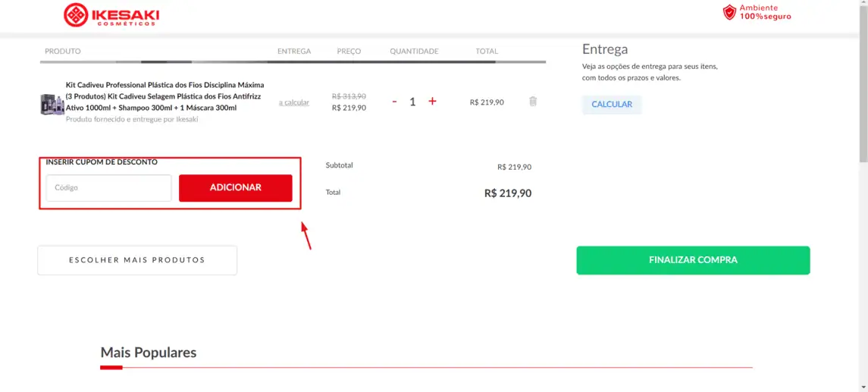Click the ENTREGA column header
The image size is (868, 392).
pyautogui.click(x=294, y=51)
